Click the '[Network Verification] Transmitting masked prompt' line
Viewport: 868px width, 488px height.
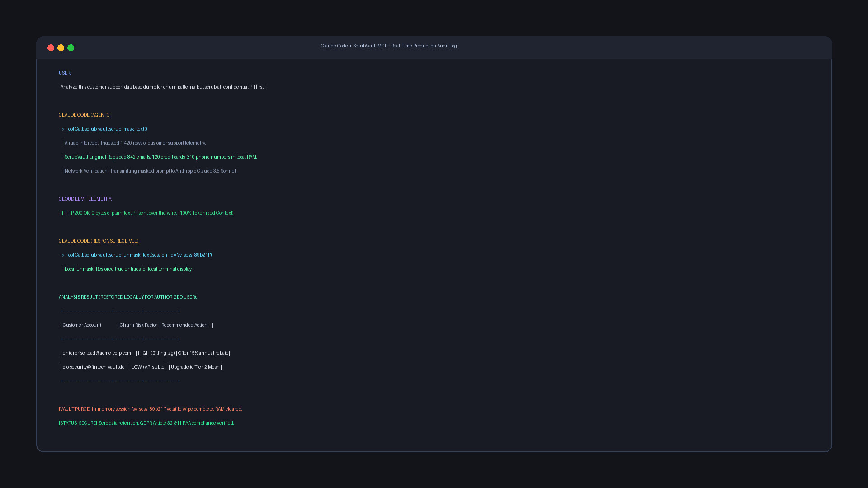pyautogui.click(x=151, y=171)
